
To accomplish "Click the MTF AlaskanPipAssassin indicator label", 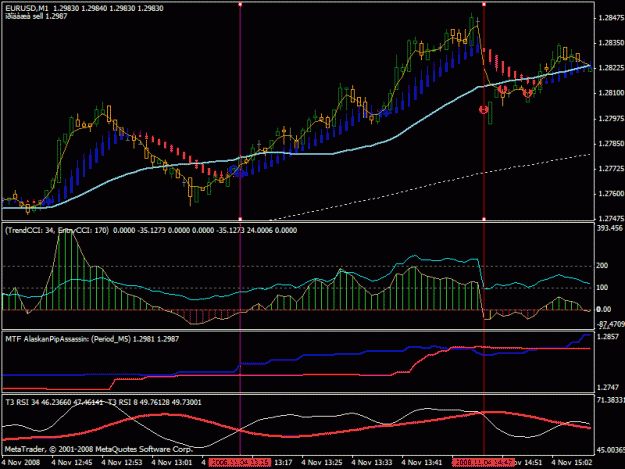I will point(92,339).
